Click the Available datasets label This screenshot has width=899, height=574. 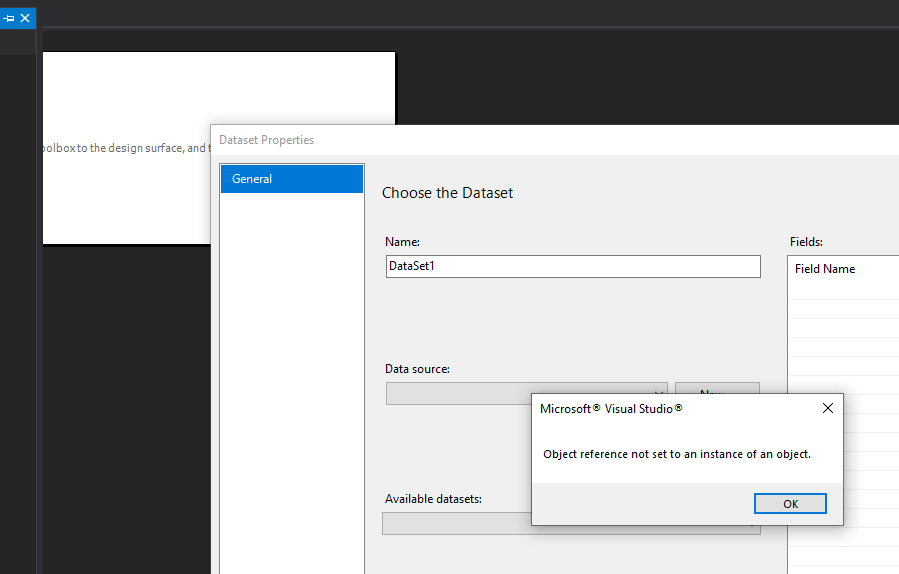click(433, 499)
